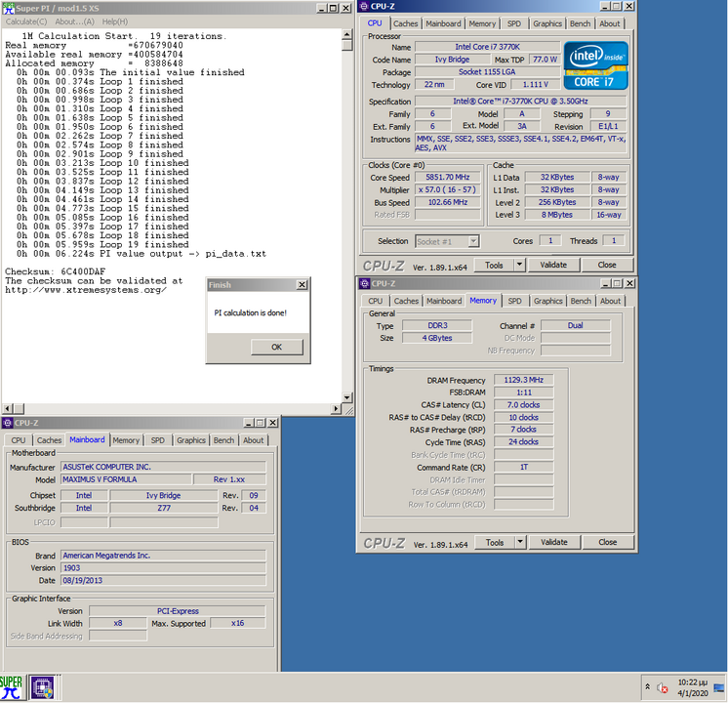Click the Super PI window title icon
This screenshot has width=728, height=703.
click(x=9, y=8)
